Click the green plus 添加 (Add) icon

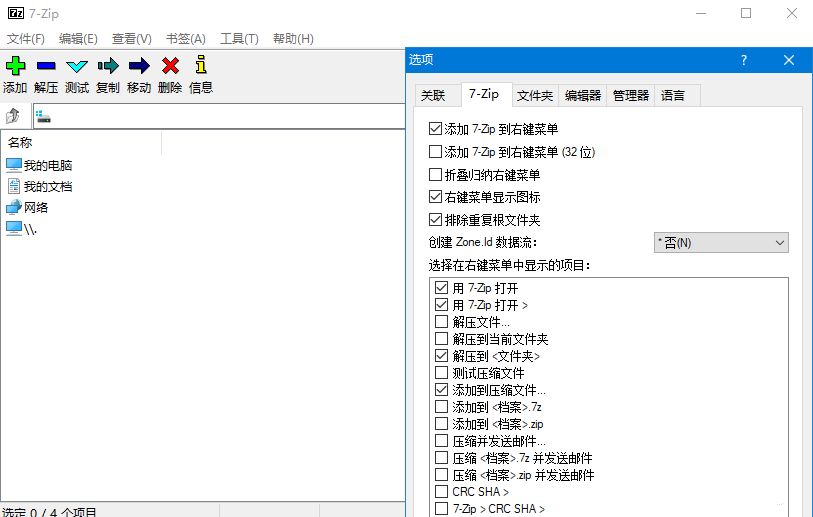[15, 67]
